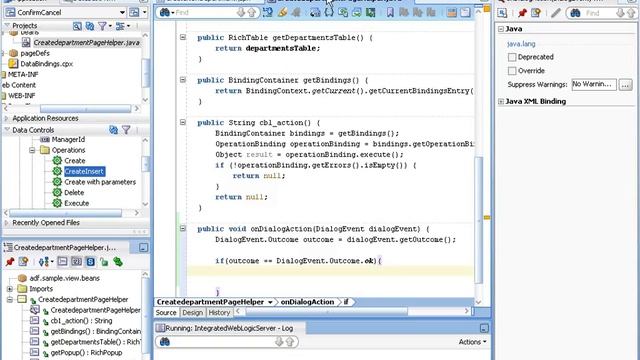Click the split editor orange icon
This screenshot has width=640, height=360.
click(451, 12)
